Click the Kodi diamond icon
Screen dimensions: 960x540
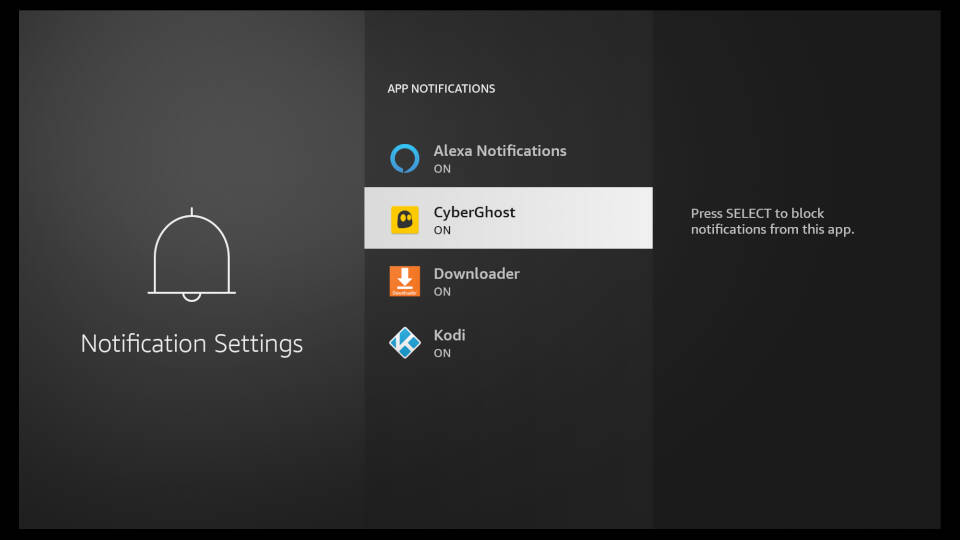pyautogui.click(x=405, y=342)
